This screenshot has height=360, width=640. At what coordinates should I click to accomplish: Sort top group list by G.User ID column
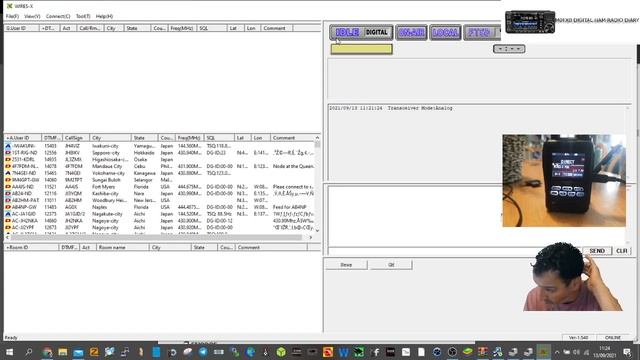pos(22,28)
